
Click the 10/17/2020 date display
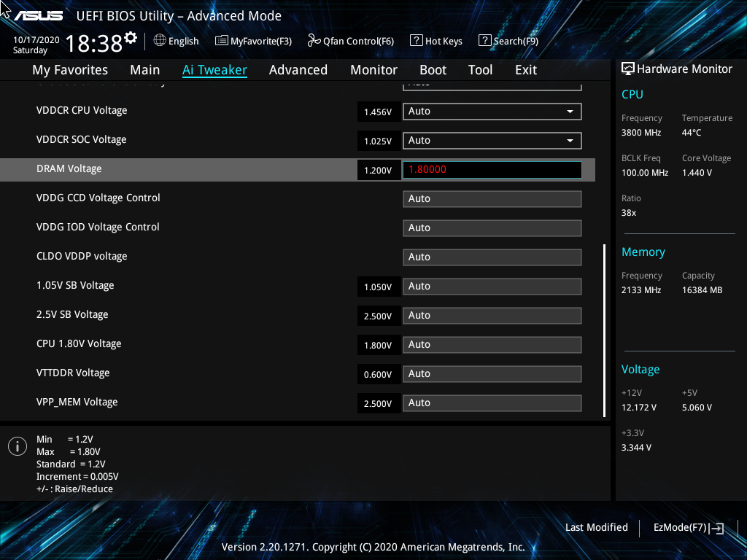coord(36,40)
